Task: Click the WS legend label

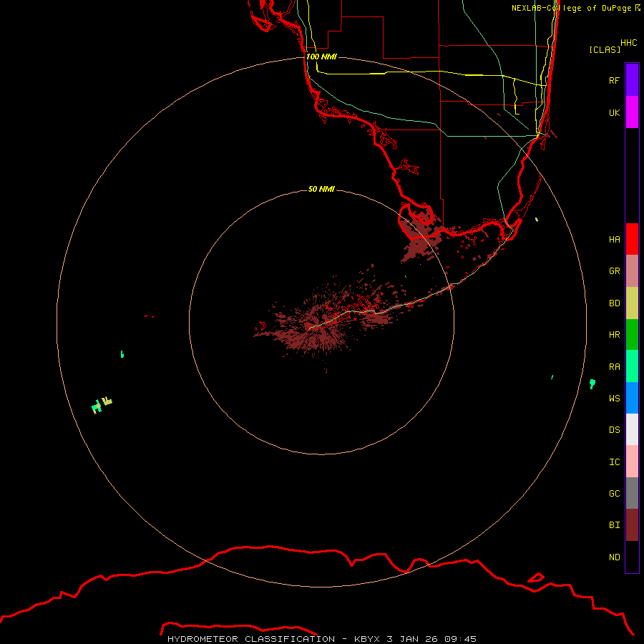Action: click(x=614, y=399)
